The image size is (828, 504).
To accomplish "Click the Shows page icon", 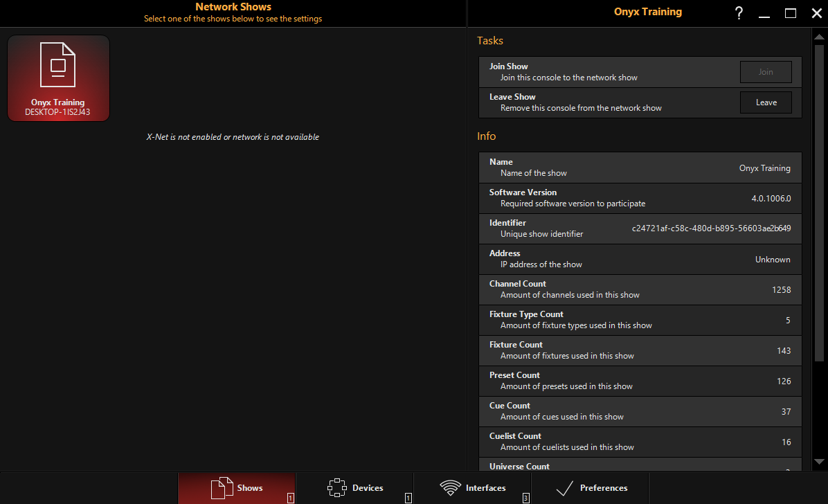I will pos(222,487).
